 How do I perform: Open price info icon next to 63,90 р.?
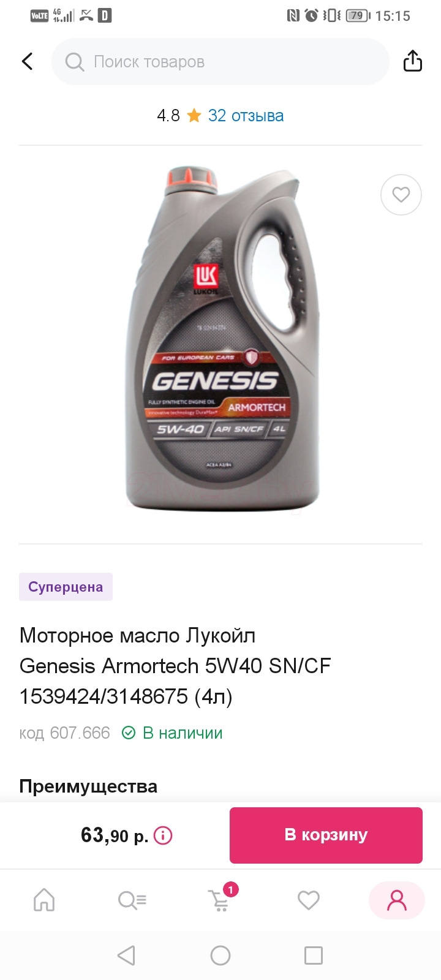point(163,835)
